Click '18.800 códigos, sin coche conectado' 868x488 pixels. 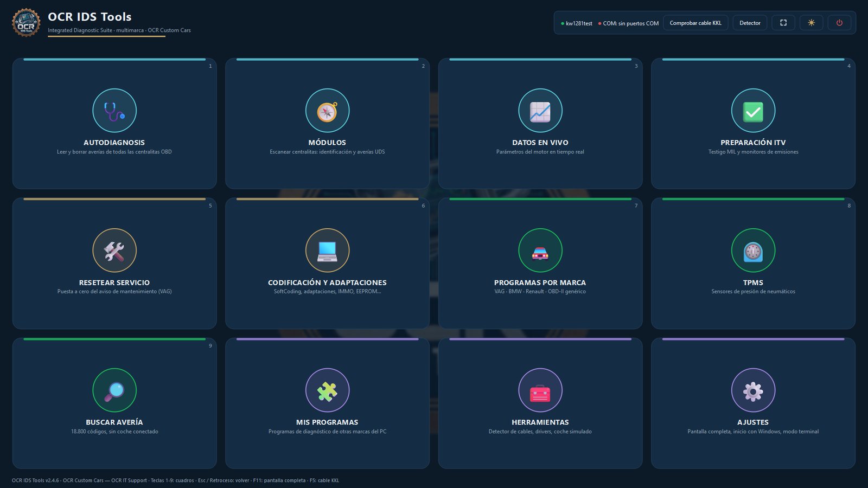114,432
